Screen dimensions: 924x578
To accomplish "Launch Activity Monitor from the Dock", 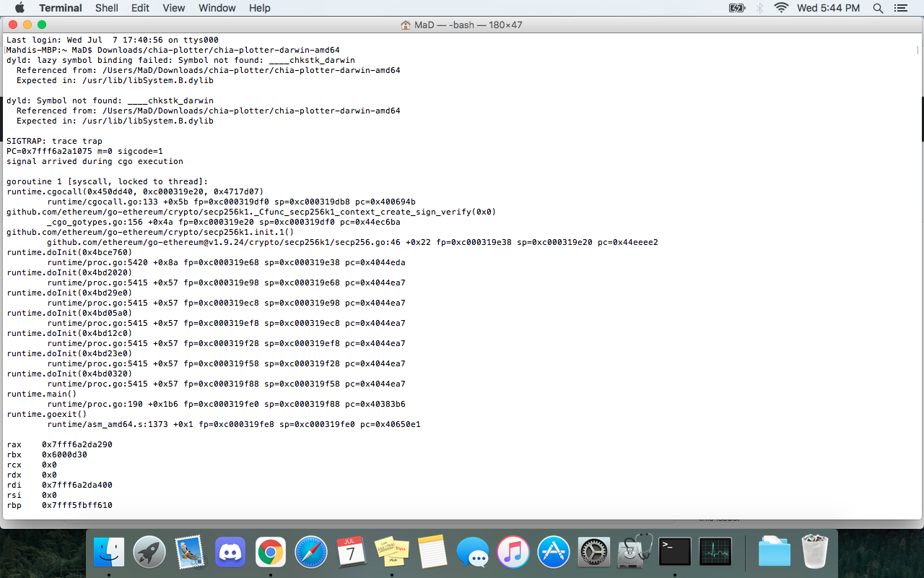I will click(715, 551).
